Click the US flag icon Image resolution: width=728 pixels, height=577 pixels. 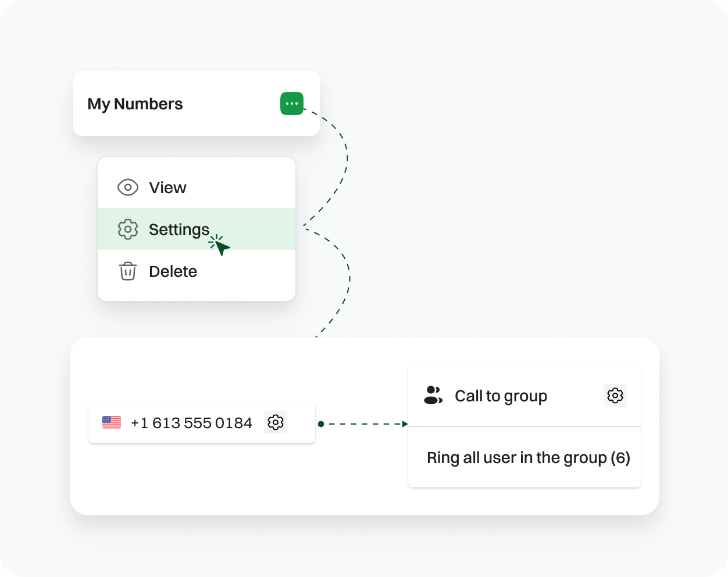[112, 422]
